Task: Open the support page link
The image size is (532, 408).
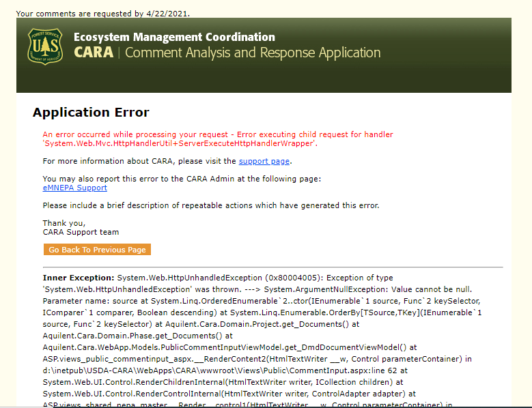Action: (x=264, y=161)
